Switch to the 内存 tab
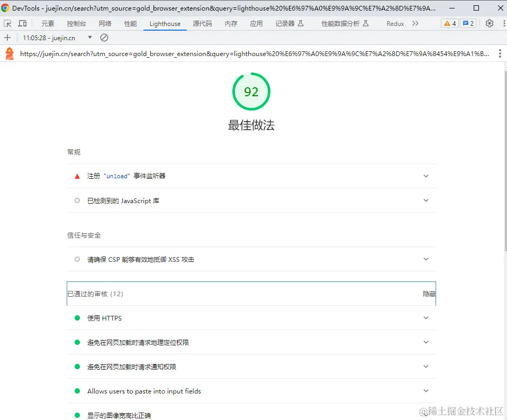 [x=231, y=24]
